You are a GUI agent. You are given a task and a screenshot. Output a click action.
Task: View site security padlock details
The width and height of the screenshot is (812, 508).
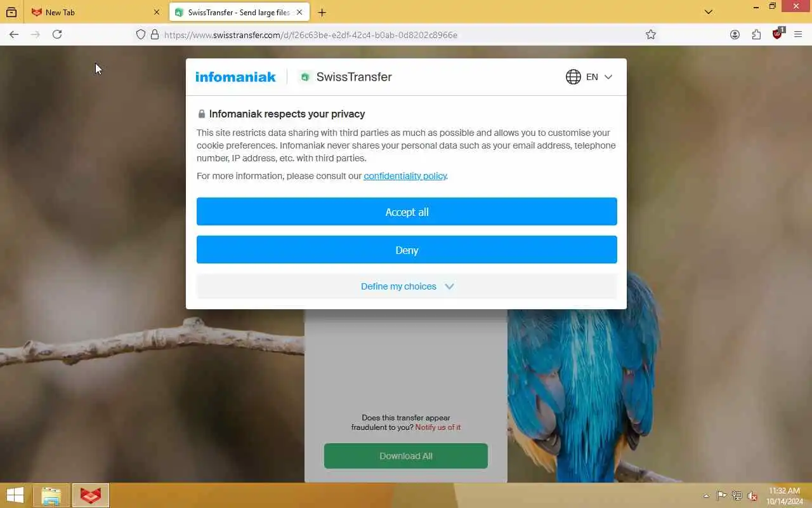click(154, 34)
